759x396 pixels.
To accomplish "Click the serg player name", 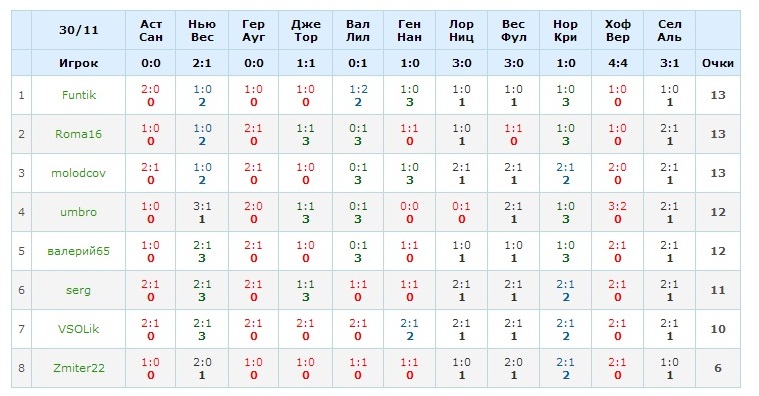I will tap(78, 290).
